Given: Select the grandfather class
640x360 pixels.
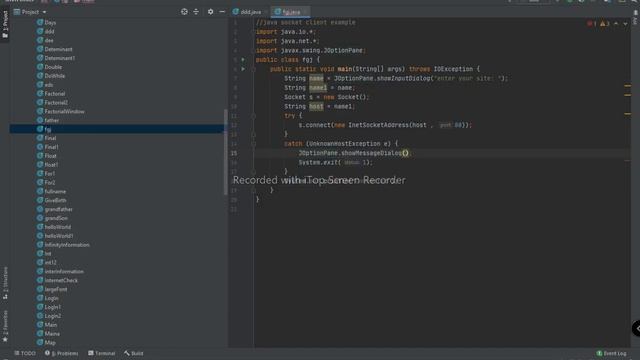Looking at the screenshot, I should pyautogui.click(x=55, y=209).
